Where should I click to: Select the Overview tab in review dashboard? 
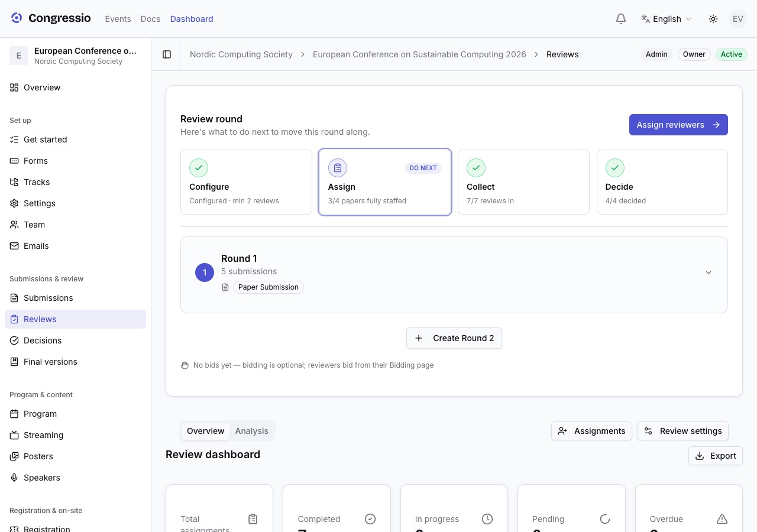pos(206,431)
